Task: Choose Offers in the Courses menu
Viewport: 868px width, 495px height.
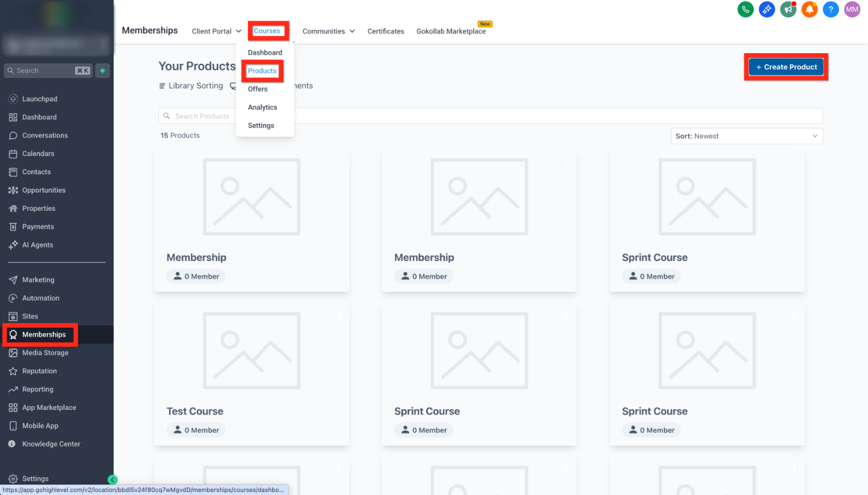Action: tap(258, 89)
